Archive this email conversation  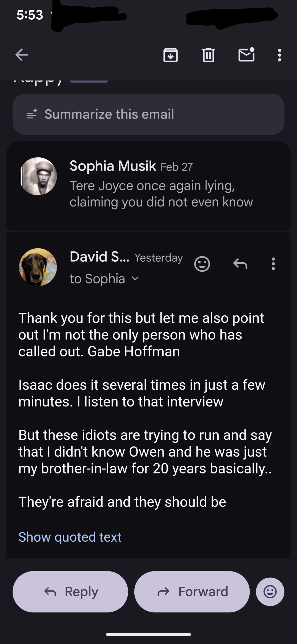[x=171, y=55]
